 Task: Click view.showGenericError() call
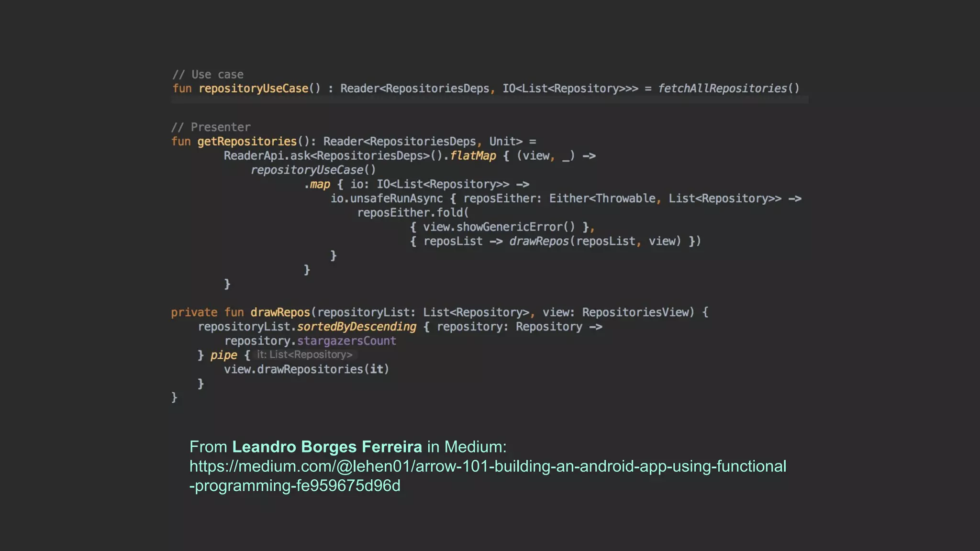pyautogui.click(x=499, y=227)
